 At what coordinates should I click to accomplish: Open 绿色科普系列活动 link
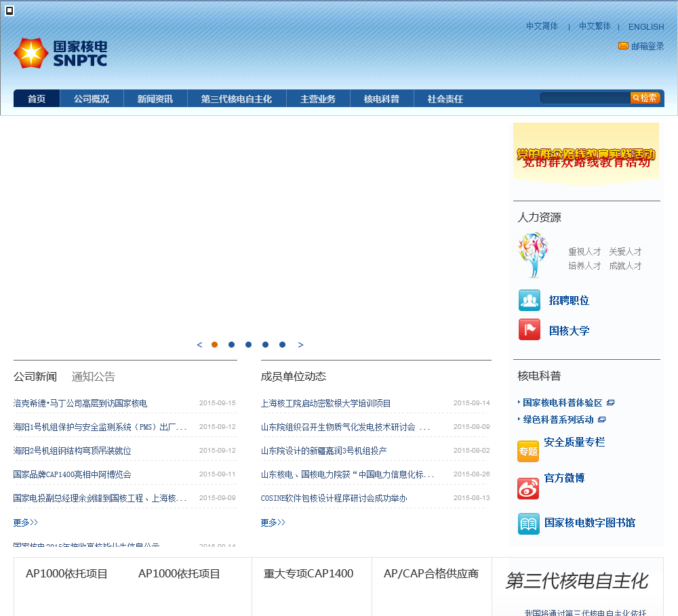tap(558, 419)
